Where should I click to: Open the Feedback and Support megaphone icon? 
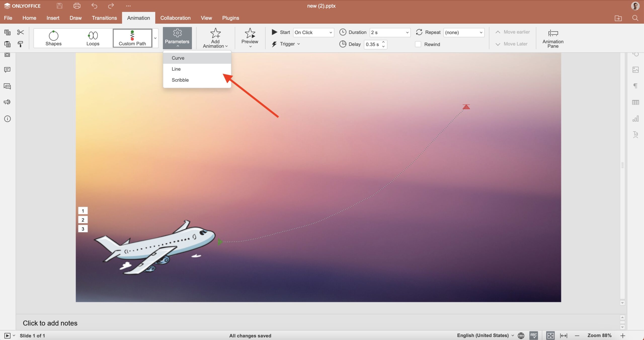tap(7, 102)
